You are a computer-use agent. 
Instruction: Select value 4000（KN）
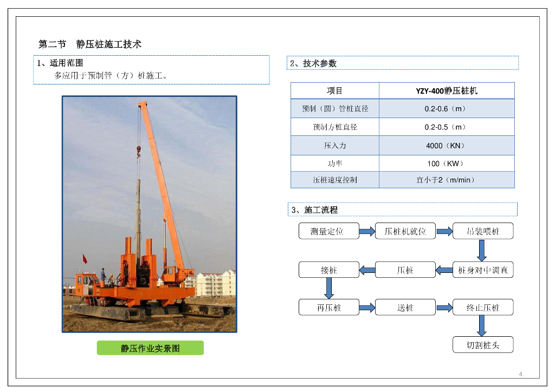tap(447, 146)
